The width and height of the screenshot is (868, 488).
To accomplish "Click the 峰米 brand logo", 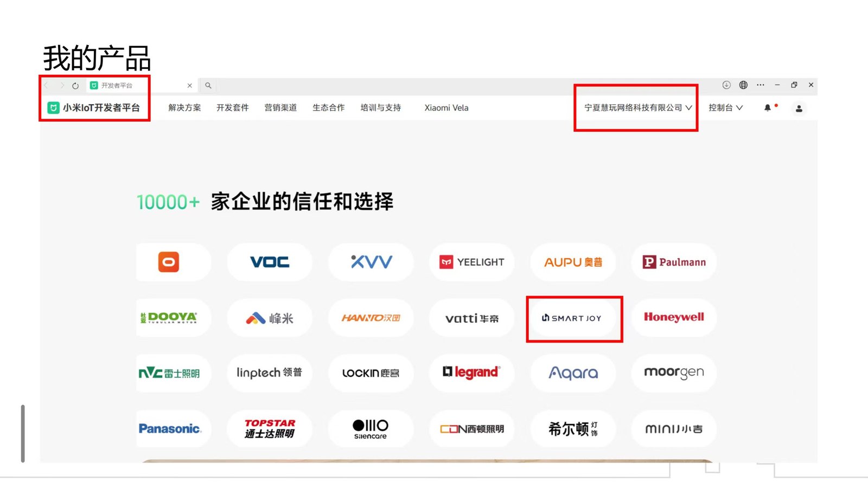I will pos(270,318).
